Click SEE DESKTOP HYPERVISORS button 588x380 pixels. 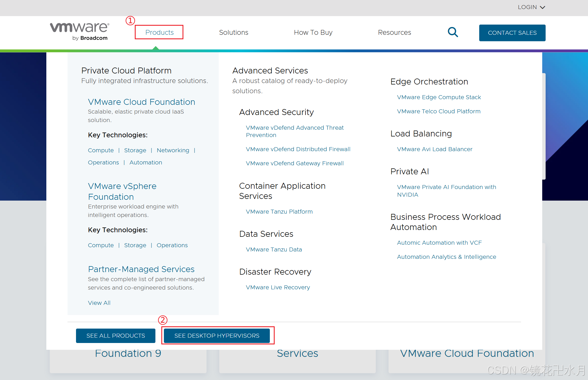point(217,335)
